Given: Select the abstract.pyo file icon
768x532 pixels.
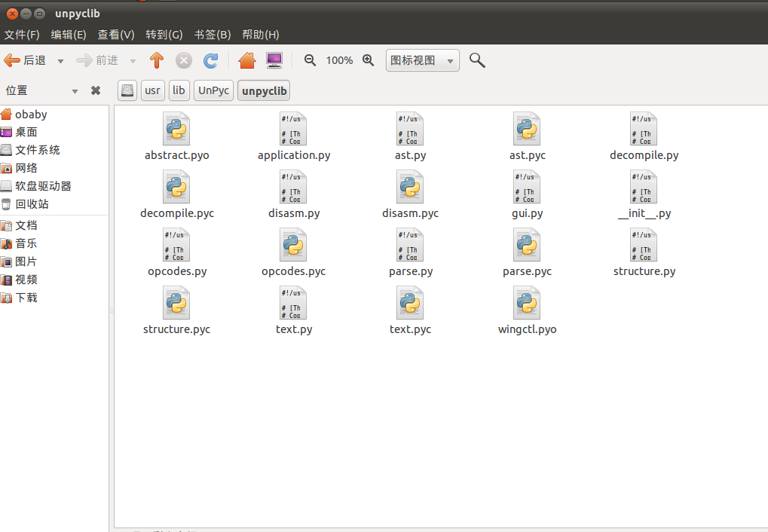Looking at the screenshot, I should [176, 129].
